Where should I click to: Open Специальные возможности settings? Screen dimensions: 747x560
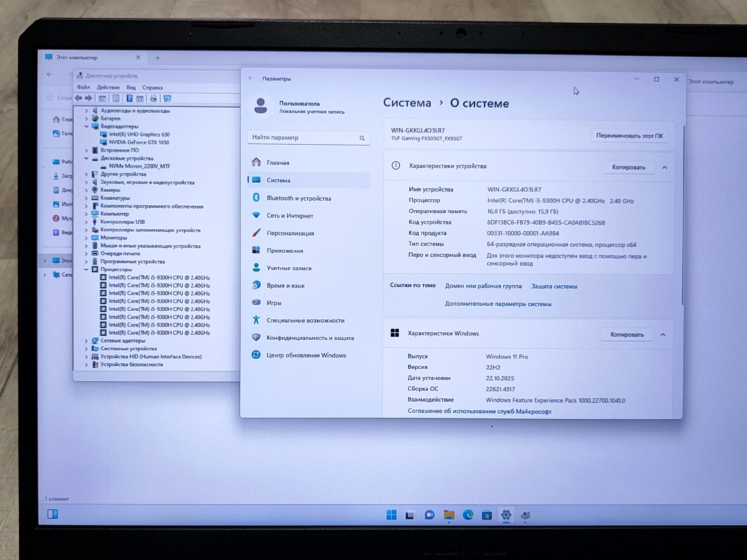[x=305, y=321]
